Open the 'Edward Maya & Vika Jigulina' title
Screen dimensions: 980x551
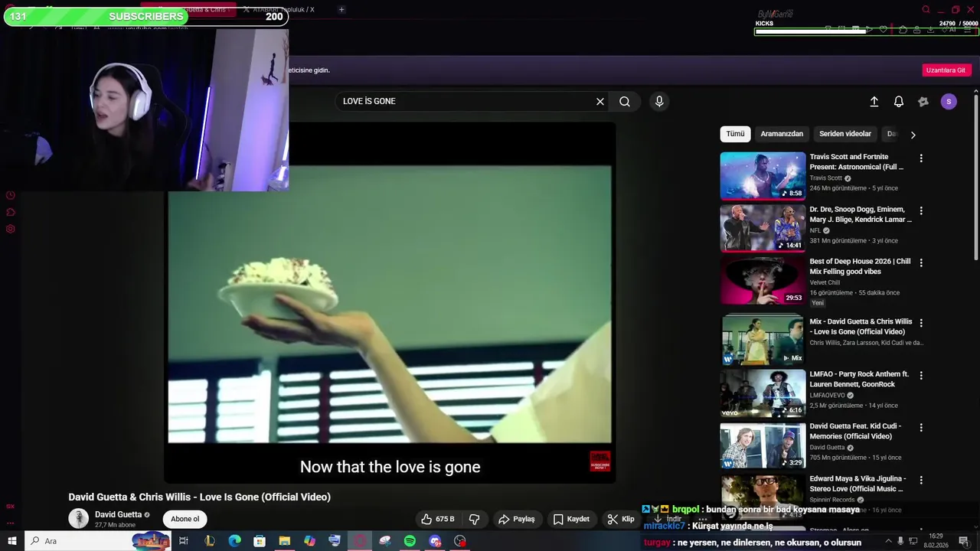[x=857, y=484]
